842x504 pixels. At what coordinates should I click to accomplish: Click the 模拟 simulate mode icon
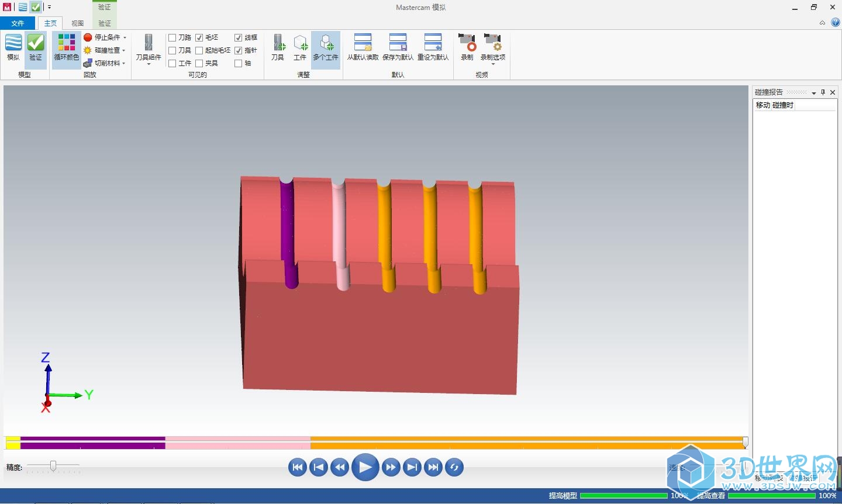click(x=13, y=43)
